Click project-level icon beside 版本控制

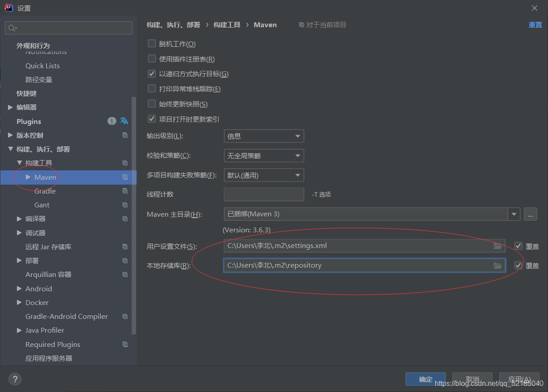(x=125, y=135)
